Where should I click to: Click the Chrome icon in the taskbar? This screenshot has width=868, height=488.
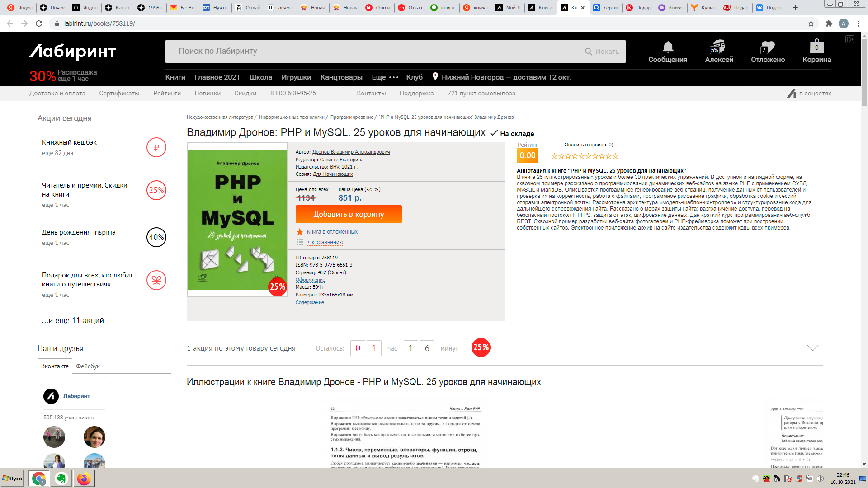tap(39, 479)
